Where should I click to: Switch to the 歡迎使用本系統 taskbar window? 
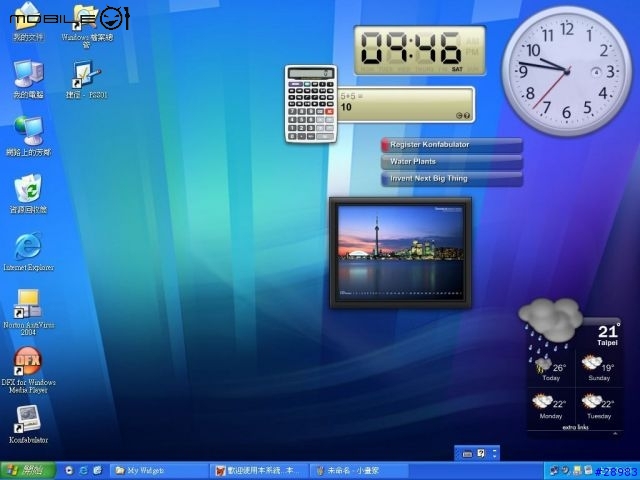260,471
